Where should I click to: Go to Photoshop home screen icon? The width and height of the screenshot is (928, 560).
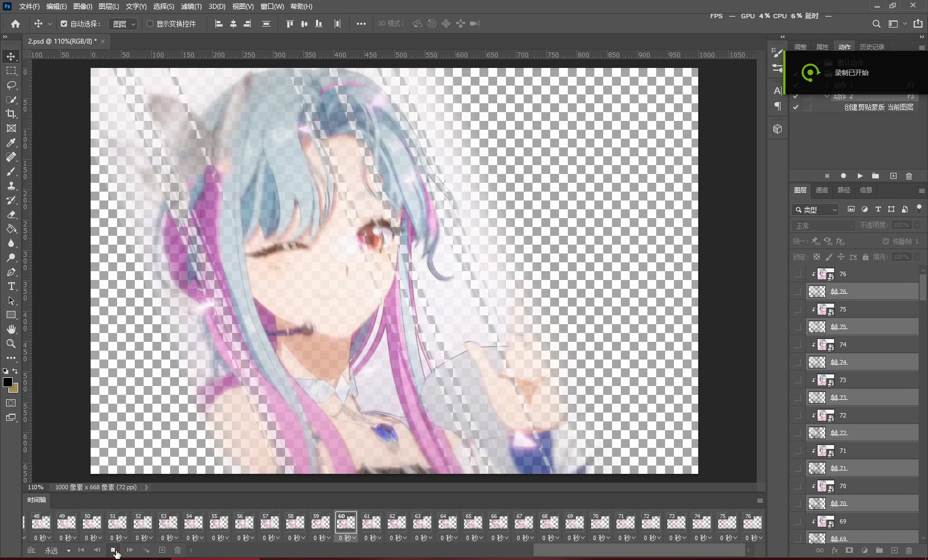point(15,24)
